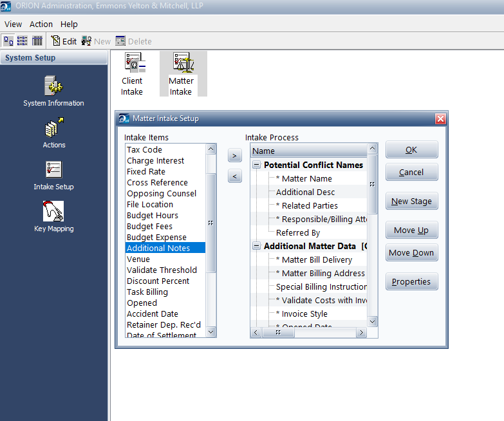Select Validate Costs with Inv item
Screen dimensions: 504x421
coord(321,300)
